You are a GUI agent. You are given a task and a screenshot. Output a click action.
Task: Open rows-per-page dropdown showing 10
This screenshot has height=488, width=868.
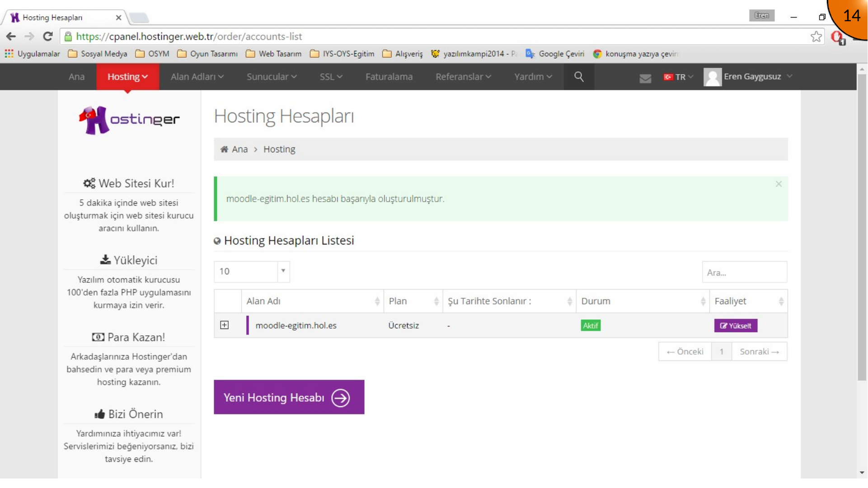click(x=252, y=272)
